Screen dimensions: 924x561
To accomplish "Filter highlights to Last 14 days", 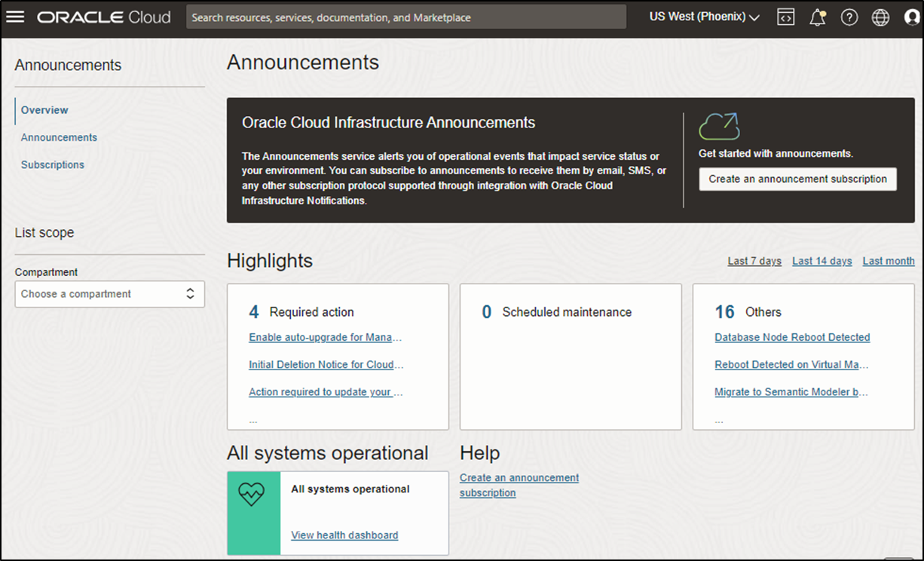I will tap(822, 261).
